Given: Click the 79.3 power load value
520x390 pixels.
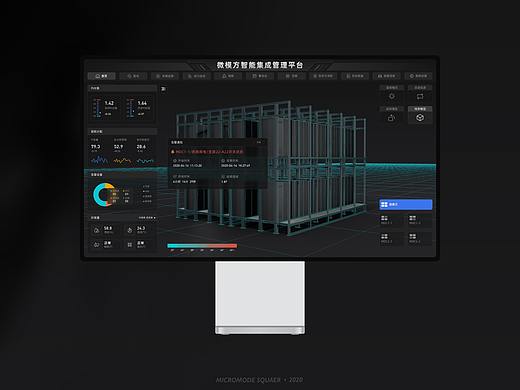Looking at the screenshot, I should pyautogui.click(x=95, y=146).
